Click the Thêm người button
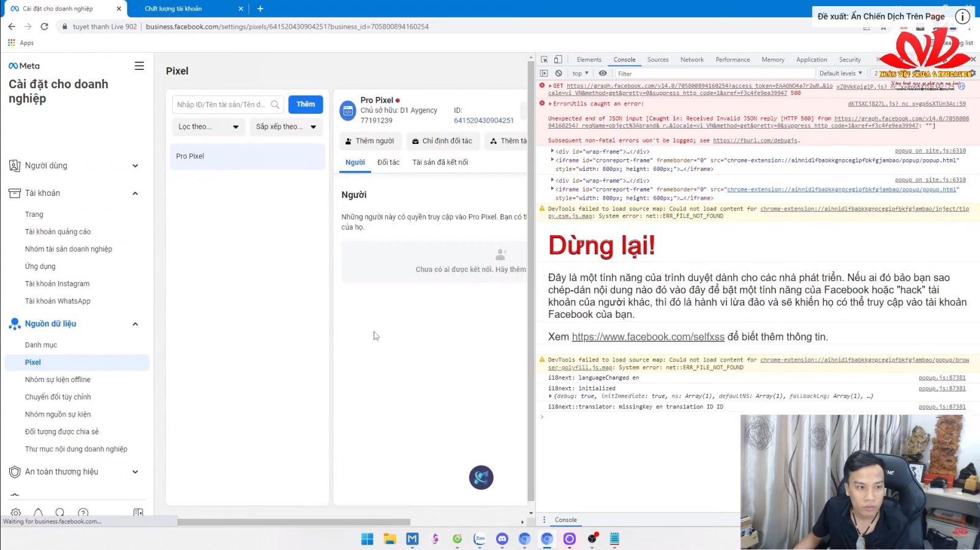The width and height of the screenshot is (980, 550). click(371, 141)
